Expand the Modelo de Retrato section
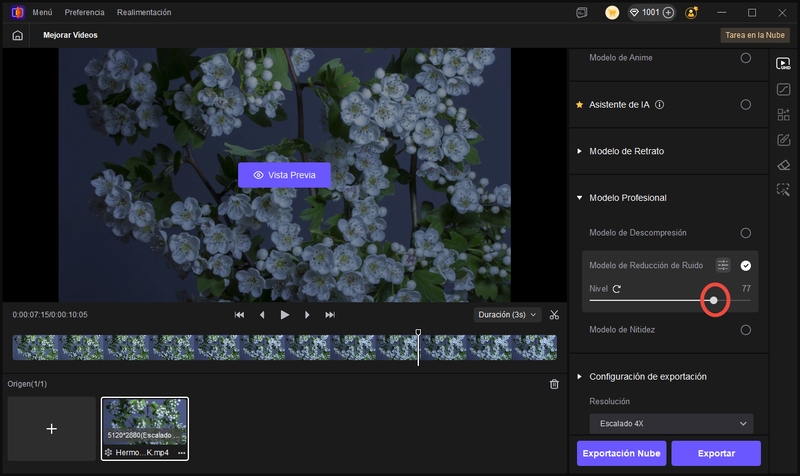The width and height of the screenshot is (800, 476). coord(579,151)
